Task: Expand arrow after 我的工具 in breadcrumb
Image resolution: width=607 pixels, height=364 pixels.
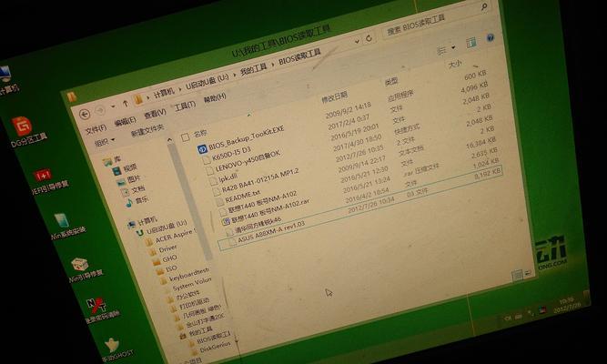Action: 272,65
